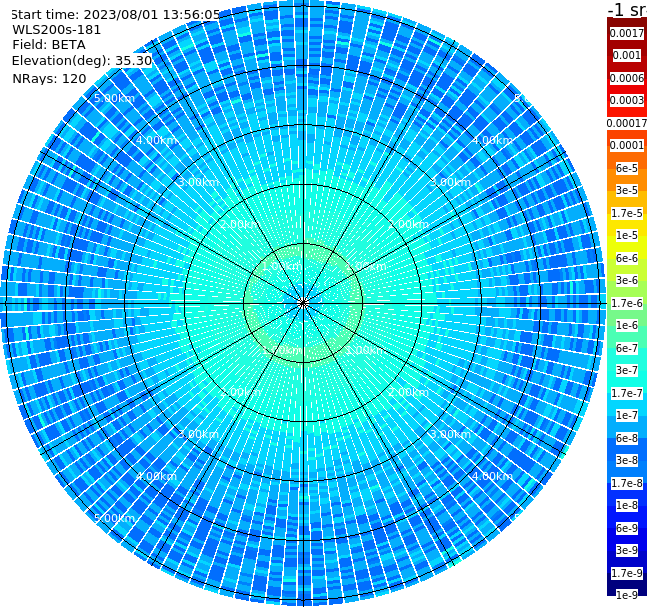Select the northeast 2.00km range label
The width and height of the screenshot is (647, 607).
[x=409, y=224]
